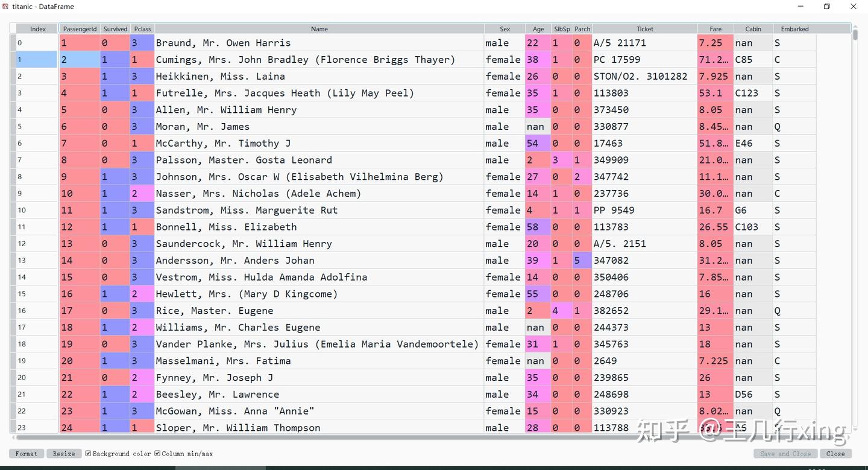
Task: Select the fare cell "16.7"
Action: tap(715, 211)
